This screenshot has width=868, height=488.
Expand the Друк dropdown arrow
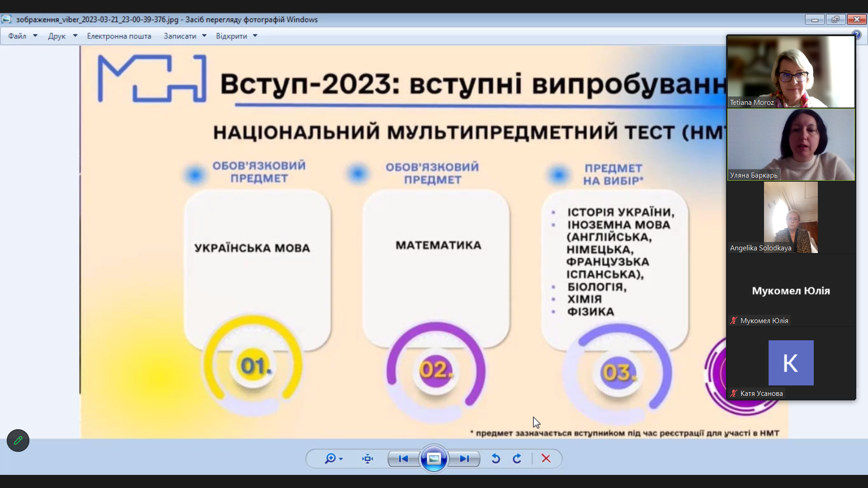(75, 36)
